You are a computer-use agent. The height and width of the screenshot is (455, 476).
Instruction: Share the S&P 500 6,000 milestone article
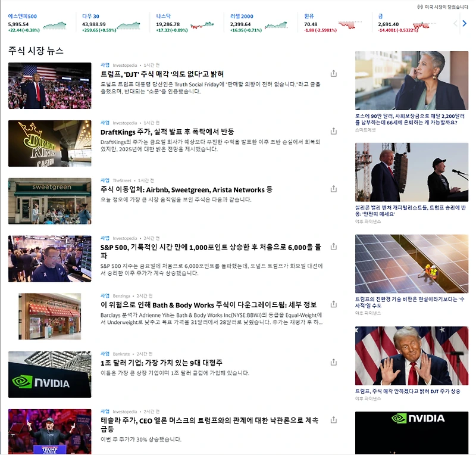tap(333, 247)
